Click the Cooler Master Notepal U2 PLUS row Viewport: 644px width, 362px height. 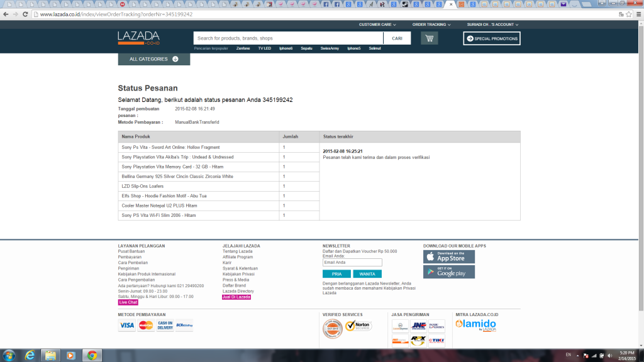[218, 206]
